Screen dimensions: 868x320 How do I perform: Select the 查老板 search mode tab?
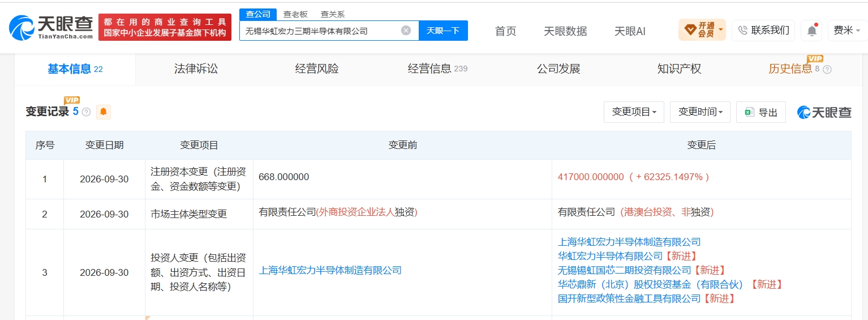[x=295, y=14]
